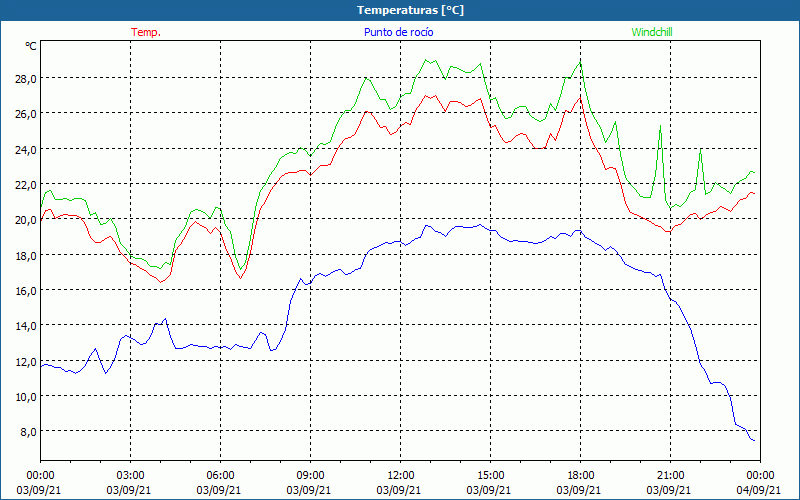Click the '21:00' time axis label
Viewport: 800px width, 500px height.
[670, 476]
